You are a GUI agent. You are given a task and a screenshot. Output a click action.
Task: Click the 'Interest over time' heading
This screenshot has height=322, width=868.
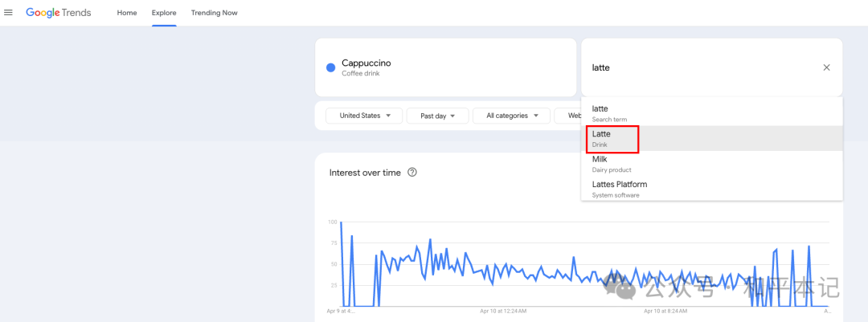tap(365, 173)
